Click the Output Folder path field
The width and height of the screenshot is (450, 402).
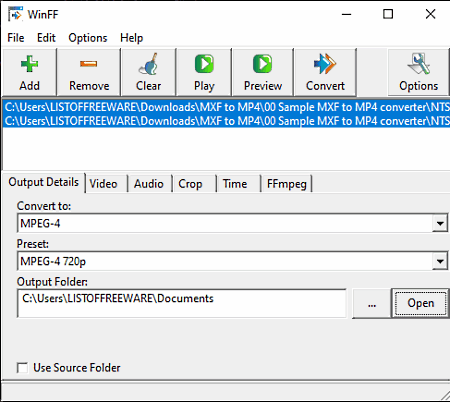182,303
